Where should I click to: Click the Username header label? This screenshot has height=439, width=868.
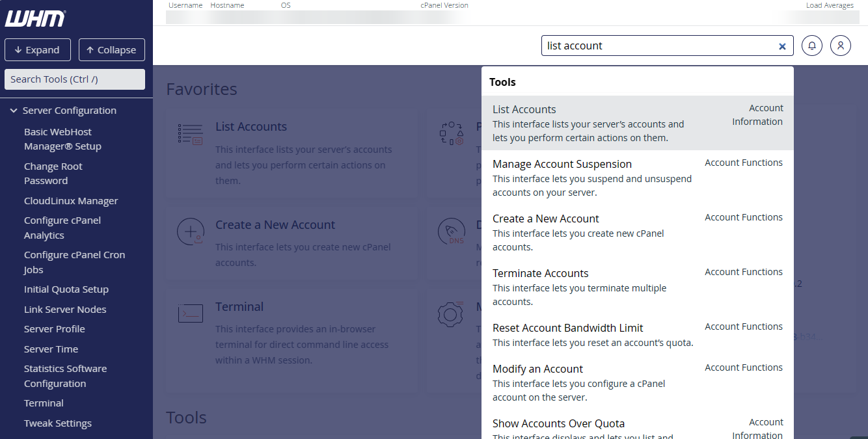click(x=185, y=5)
